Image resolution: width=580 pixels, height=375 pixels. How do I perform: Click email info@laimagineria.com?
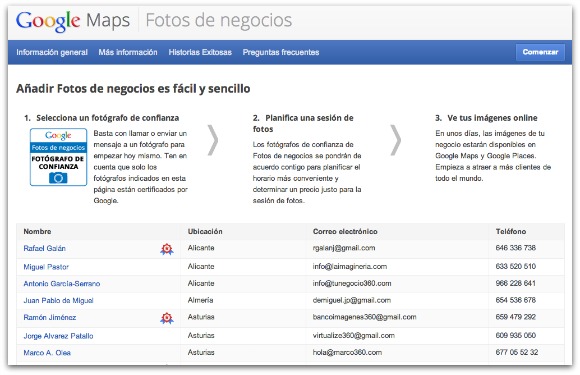coord(350,266)
